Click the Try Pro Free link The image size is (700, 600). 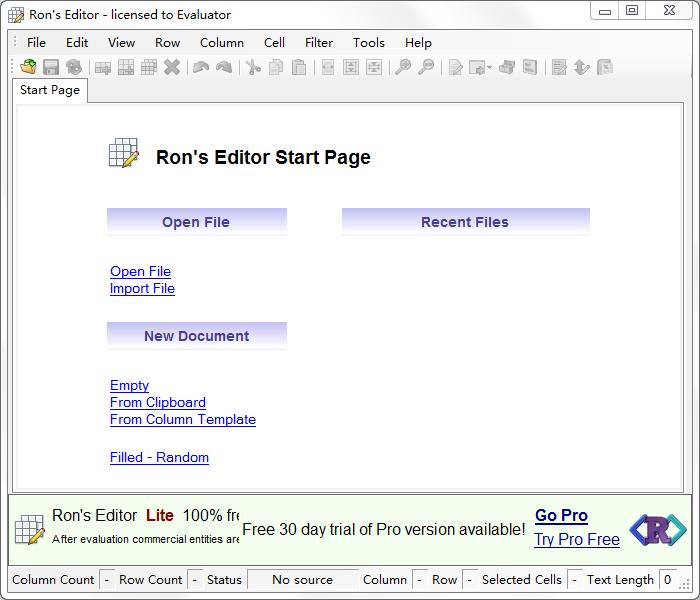[577, 539]
